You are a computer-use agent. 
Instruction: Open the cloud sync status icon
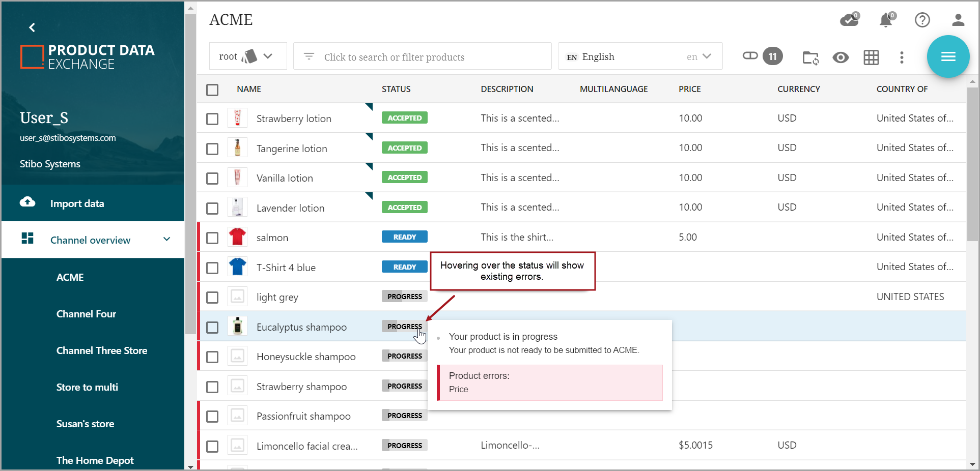point(849,20)
